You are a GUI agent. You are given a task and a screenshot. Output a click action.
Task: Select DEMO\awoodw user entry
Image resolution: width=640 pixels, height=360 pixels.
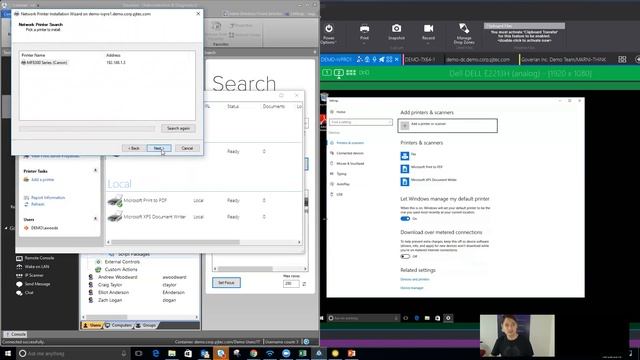point(44,228)
